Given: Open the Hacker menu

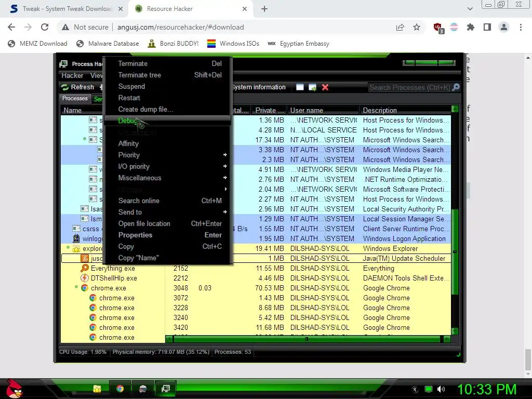Looking at the screenshot, I should point(72,75).
